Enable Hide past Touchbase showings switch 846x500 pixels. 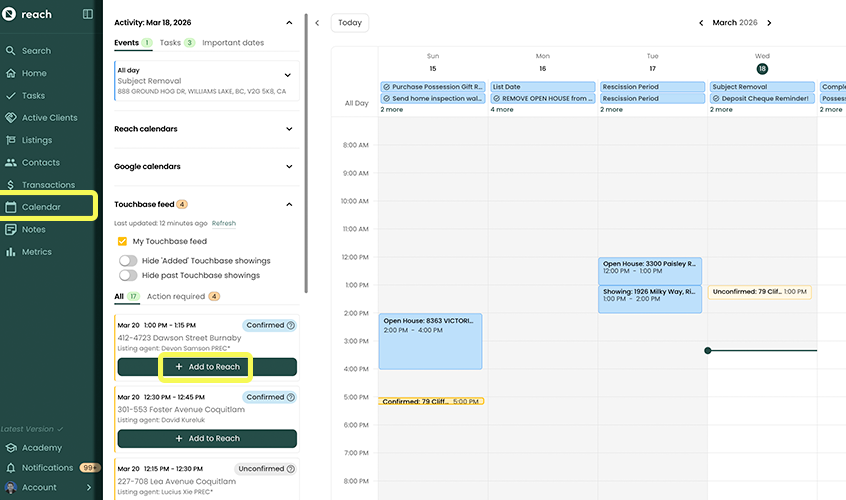point(128,275)
